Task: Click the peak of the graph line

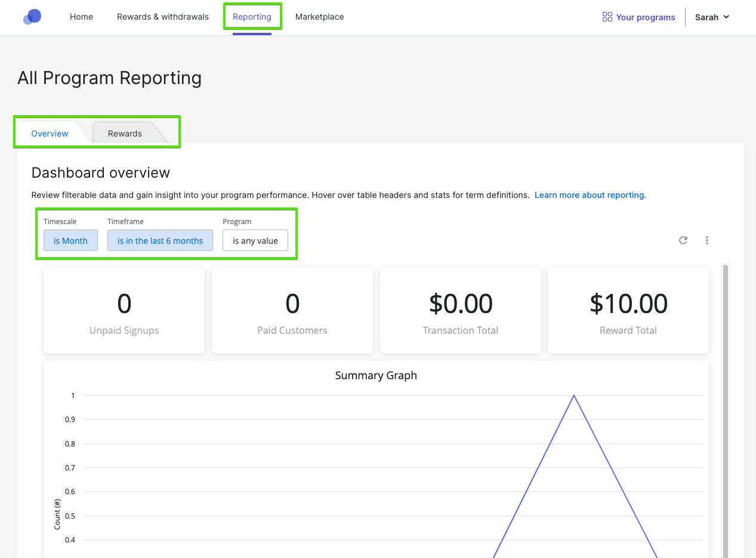Action: (574, 395)
